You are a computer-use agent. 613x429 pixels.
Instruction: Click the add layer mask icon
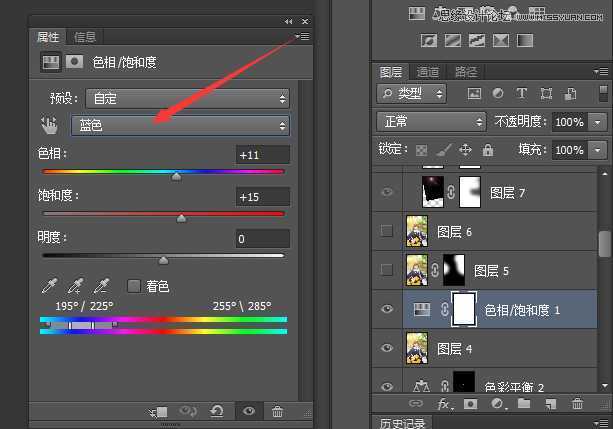tap(470, 404)
